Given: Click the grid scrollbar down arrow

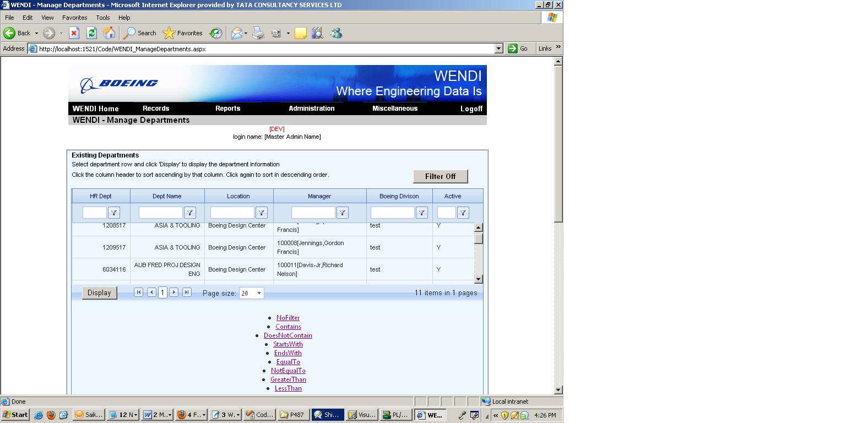Looking at the screenshot, I should 478,279.
